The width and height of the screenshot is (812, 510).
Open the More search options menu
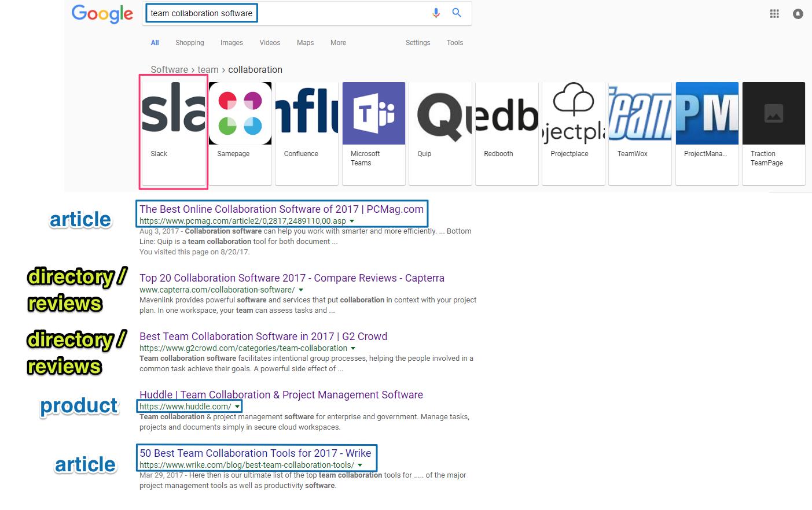338,43
